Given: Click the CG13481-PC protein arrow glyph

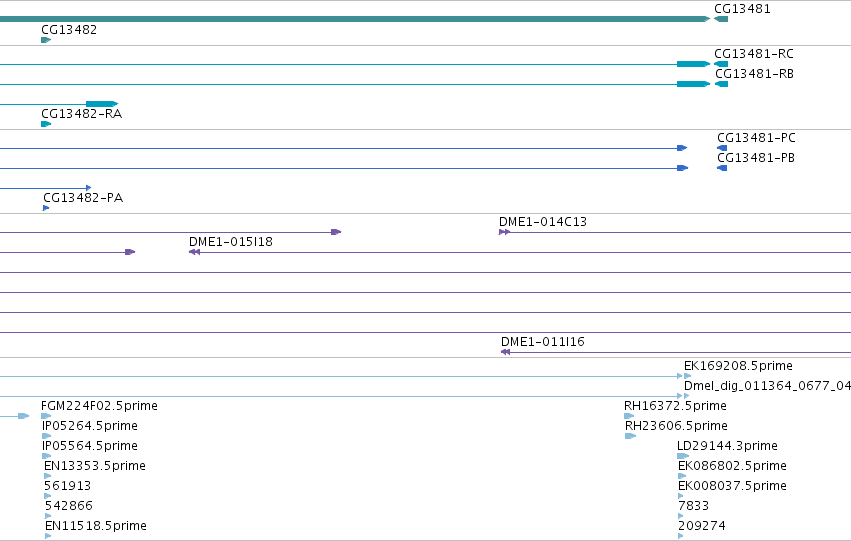Looking at the screenshot, I should coord(722,148).
